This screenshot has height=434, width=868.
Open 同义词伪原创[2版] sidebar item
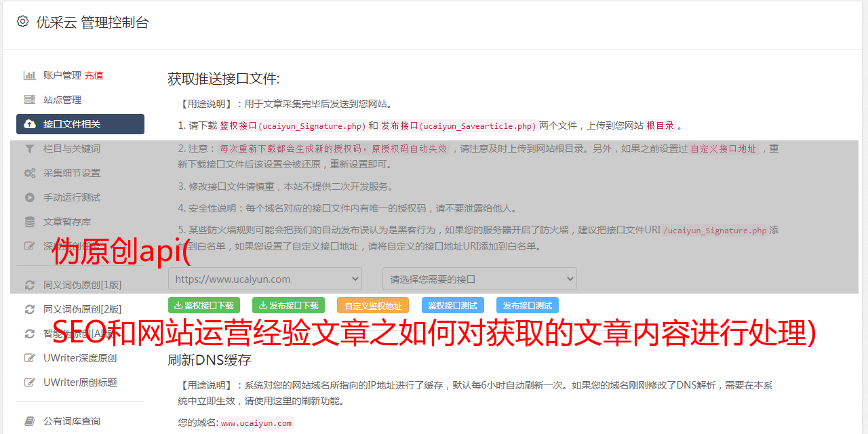[83, 309]
